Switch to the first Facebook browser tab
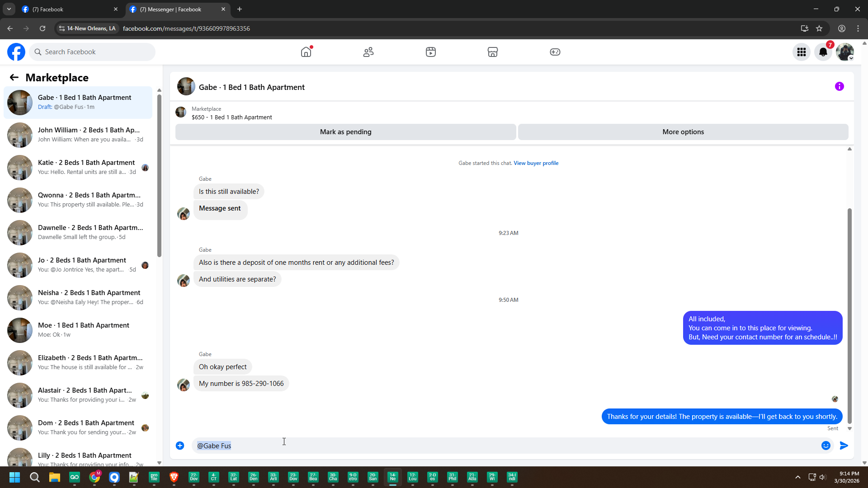The image size is (868, 488). pyautogui.click(x=68, y=9)
